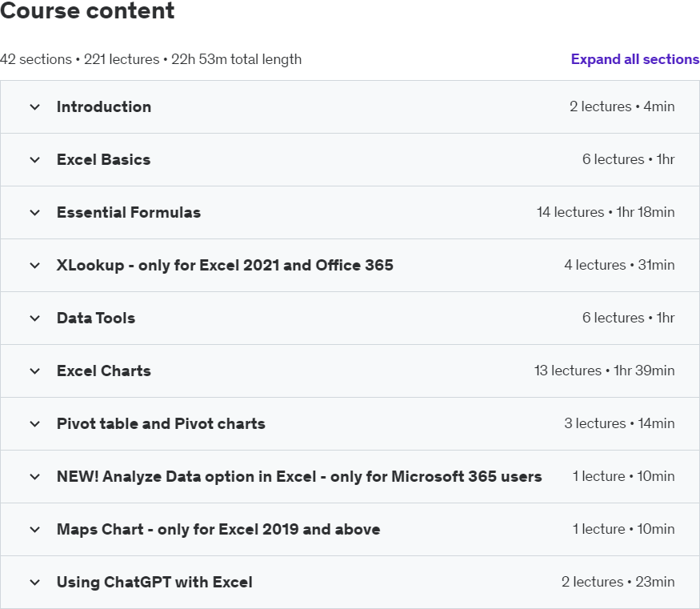Click the Pivot table section chevron
This screenshot has width=700, height=609.
(34, 423)
